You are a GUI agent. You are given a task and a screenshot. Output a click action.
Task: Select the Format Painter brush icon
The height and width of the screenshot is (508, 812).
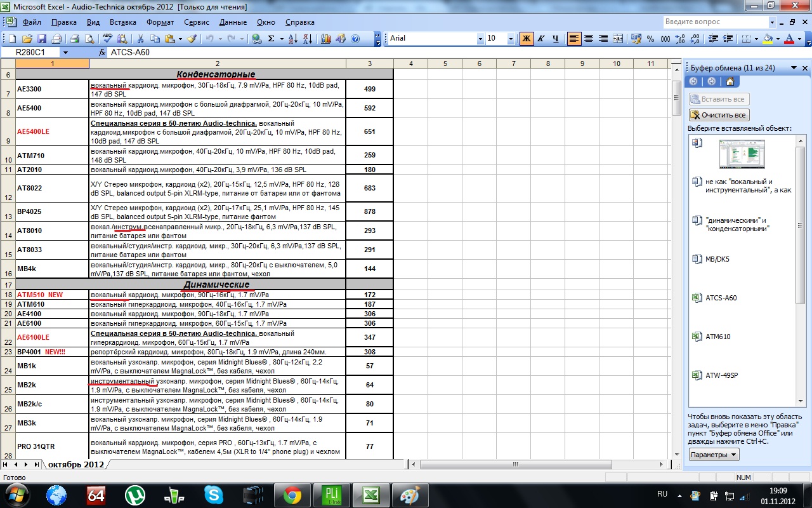click(x=192, y=39)
